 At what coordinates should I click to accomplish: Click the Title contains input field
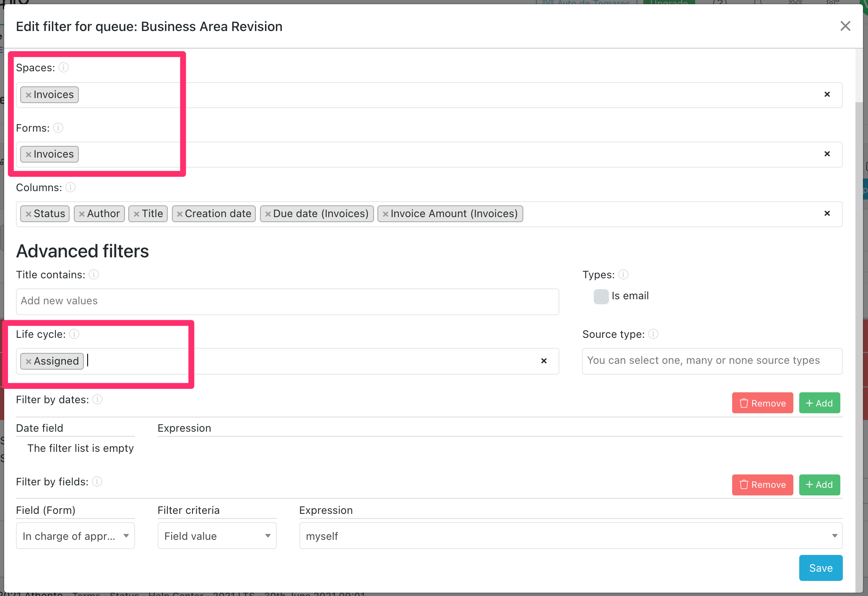point(287,301)
